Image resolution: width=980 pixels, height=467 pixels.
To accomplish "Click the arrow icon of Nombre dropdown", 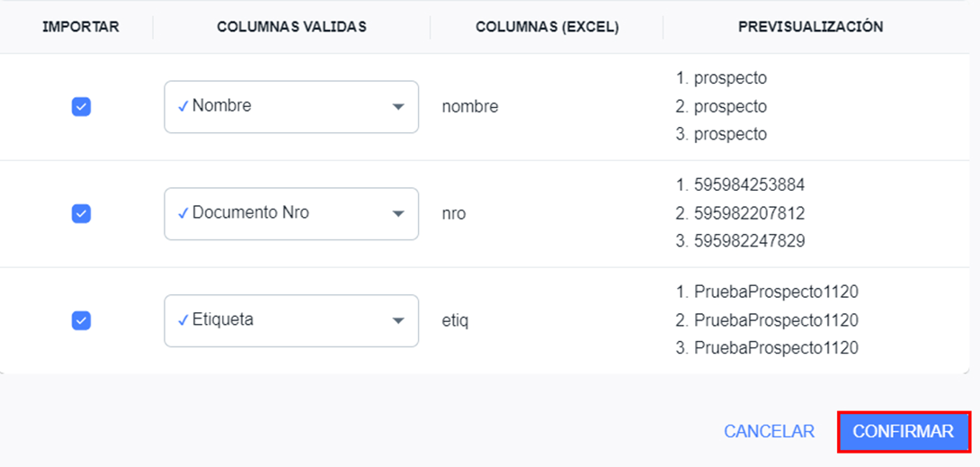I will [398, 107].
